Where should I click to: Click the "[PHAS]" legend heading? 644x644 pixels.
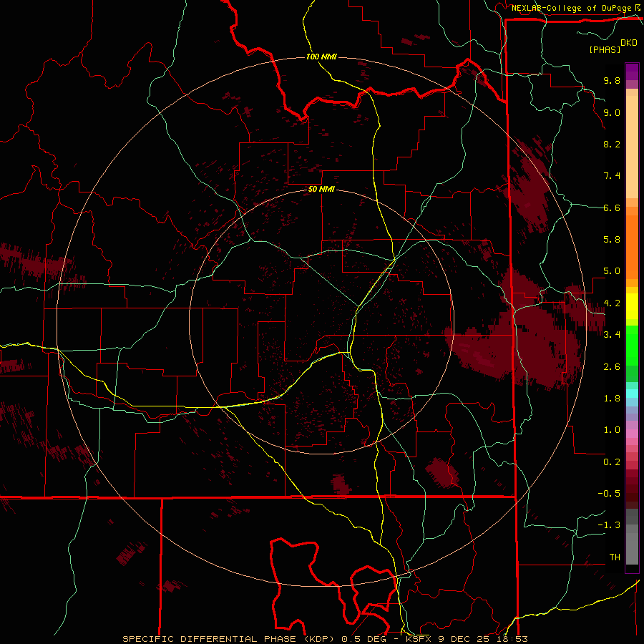pyautogui.click(x=605, y=49)
